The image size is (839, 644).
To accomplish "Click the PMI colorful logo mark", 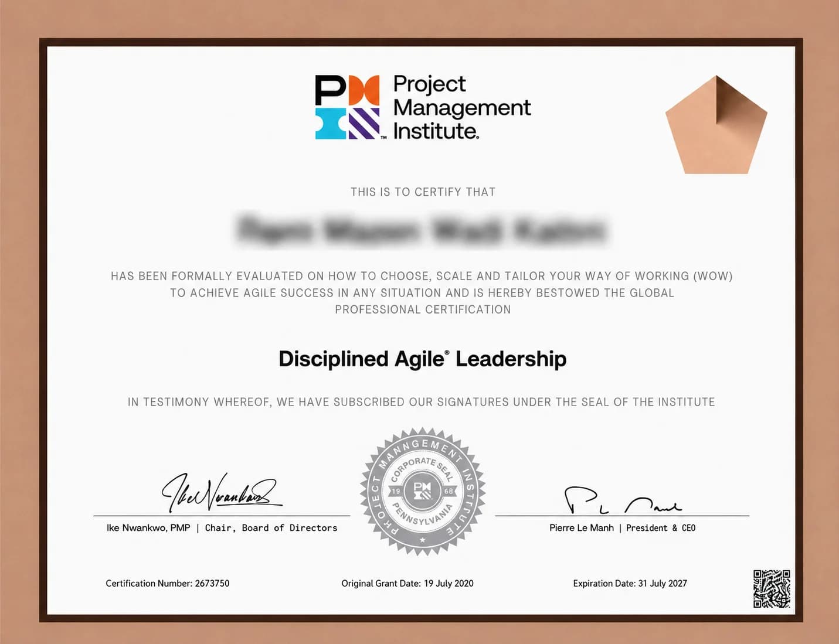I will [x=348, y=107].
